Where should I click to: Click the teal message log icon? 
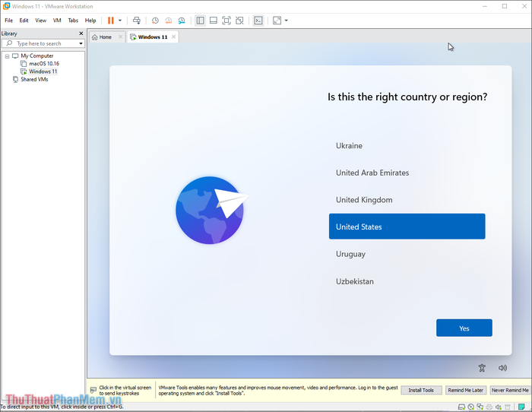coord(521,407)
